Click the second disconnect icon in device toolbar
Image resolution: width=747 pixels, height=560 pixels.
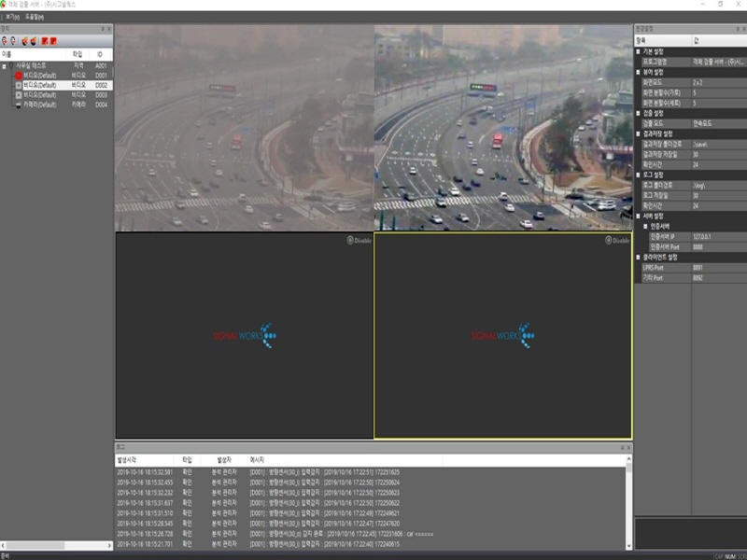tap(13, 41)
